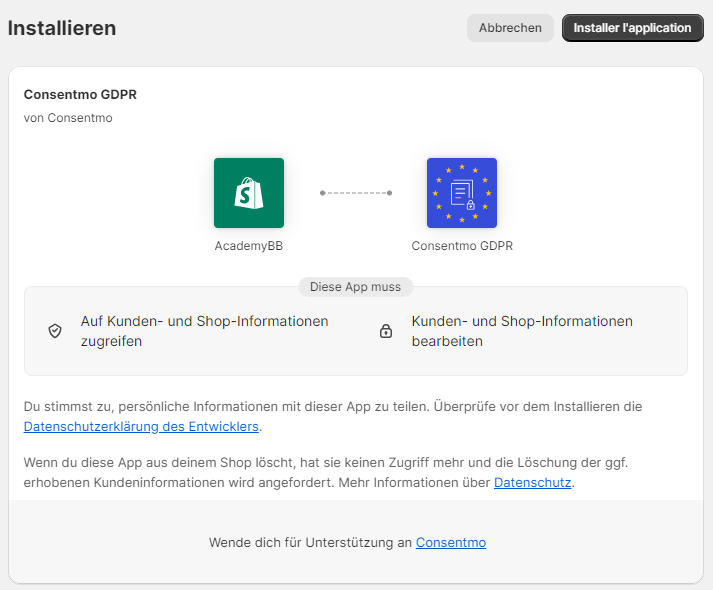Screen dimensions: 713x590
Task: Click the shield checkmark access icon
Action: point(55,331)
